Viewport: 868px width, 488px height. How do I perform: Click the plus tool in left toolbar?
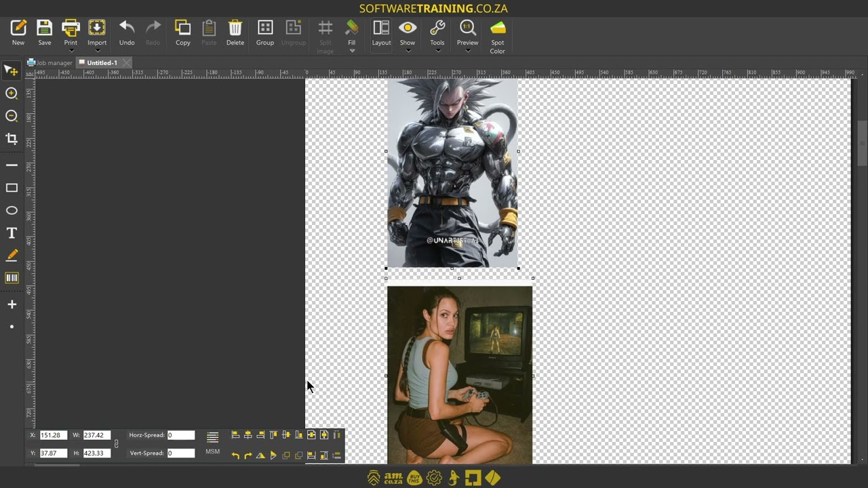[x=12, y=304]
